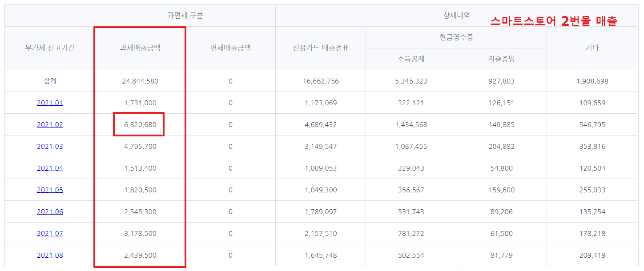This screenshot has width=644, height=271.
Task: Select the 149,885 expense proof cell
Action: click(x=501, y=125)
